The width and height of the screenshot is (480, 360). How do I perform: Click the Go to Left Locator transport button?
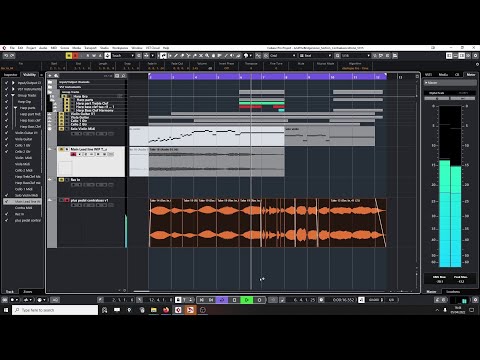tap(201, 300)
